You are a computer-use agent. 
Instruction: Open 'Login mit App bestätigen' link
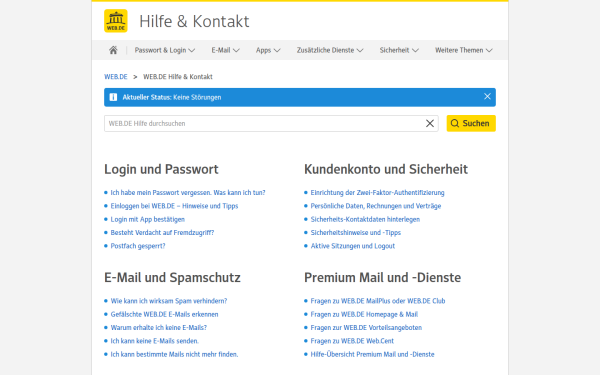tap(148, 219)
